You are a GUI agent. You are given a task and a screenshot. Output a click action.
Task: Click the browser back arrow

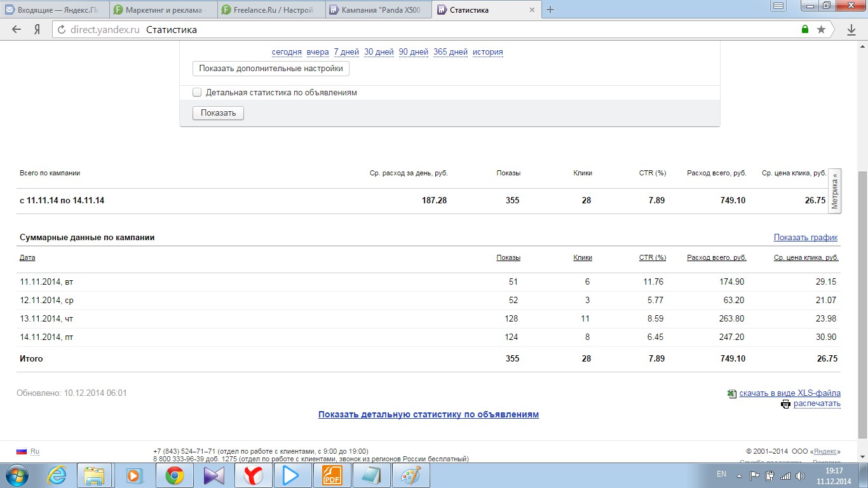click(17, 30)
